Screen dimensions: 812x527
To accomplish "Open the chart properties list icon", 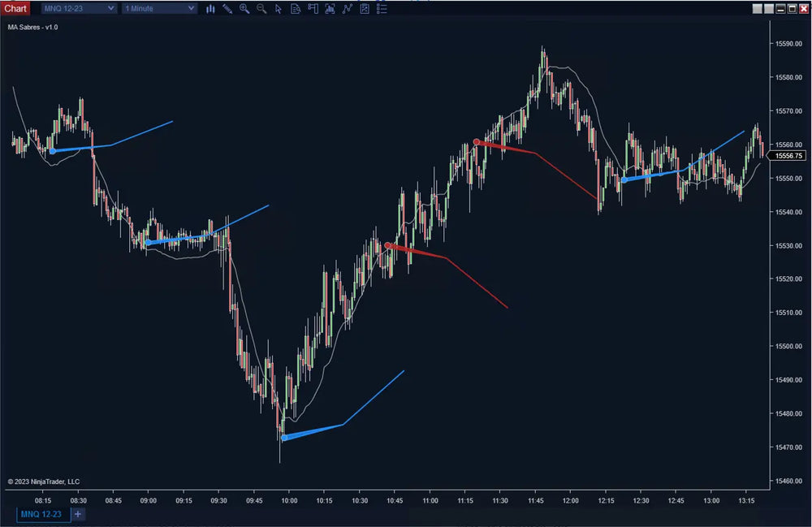I will click(382, 9).
